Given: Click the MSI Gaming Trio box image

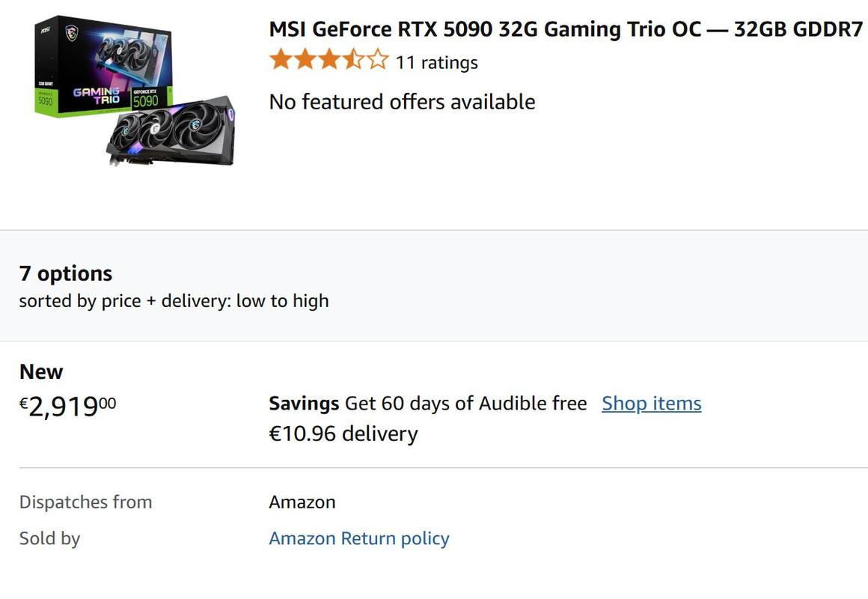Looking at the screenshot, I should (103, 67).
